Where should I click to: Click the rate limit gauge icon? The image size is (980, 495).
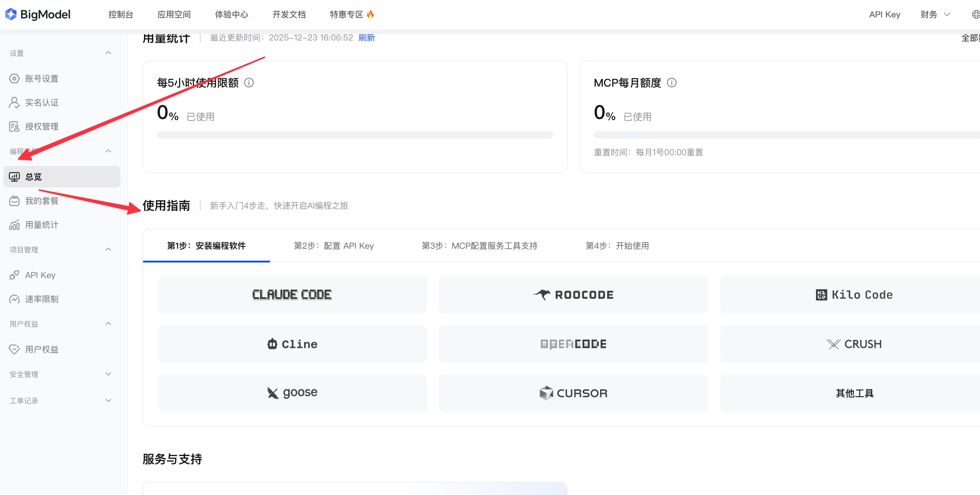tap(14, 299)
